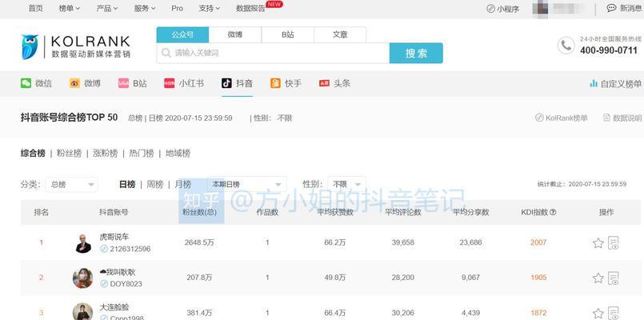This screenshot has height=320, width=644.
Task: Sort by 粉丝数(总) column header
Action: (x=200, y=212)
